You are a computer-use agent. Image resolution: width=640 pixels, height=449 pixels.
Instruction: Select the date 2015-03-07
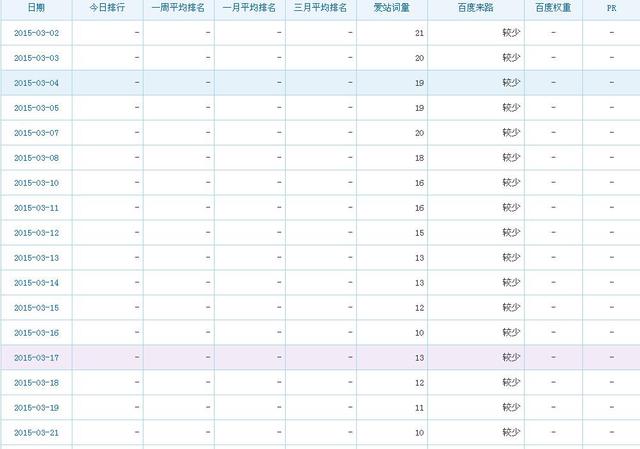[36, 133]
